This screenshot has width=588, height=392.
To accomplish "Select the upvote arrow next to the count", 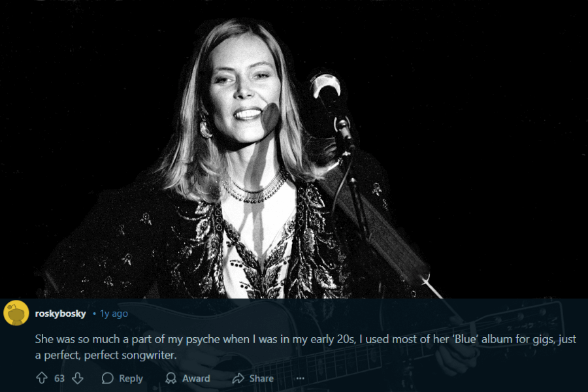I will pyautogui.click(x=43, y=378).
